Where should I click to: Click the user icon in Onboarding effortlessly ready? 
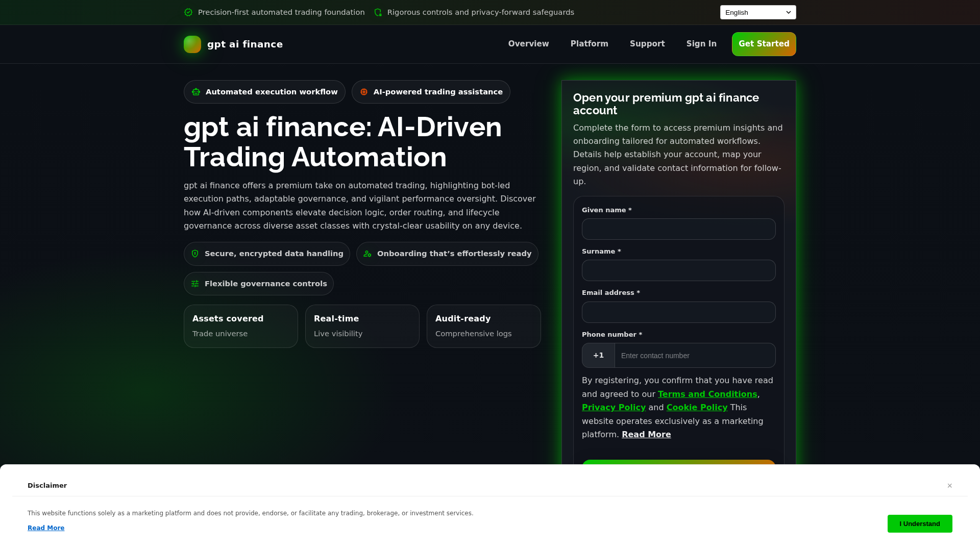point(367,254)
